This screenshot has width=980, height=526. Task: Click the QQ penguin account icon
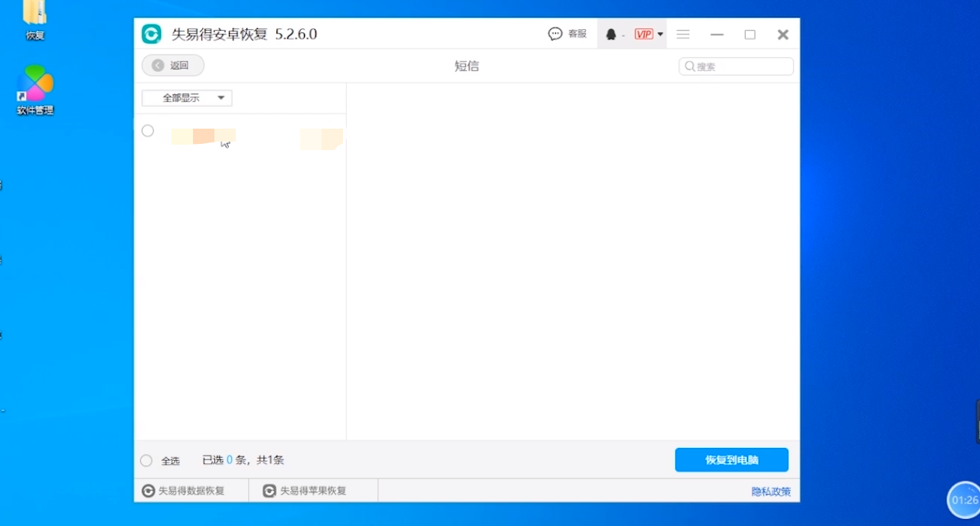(611, 34)
